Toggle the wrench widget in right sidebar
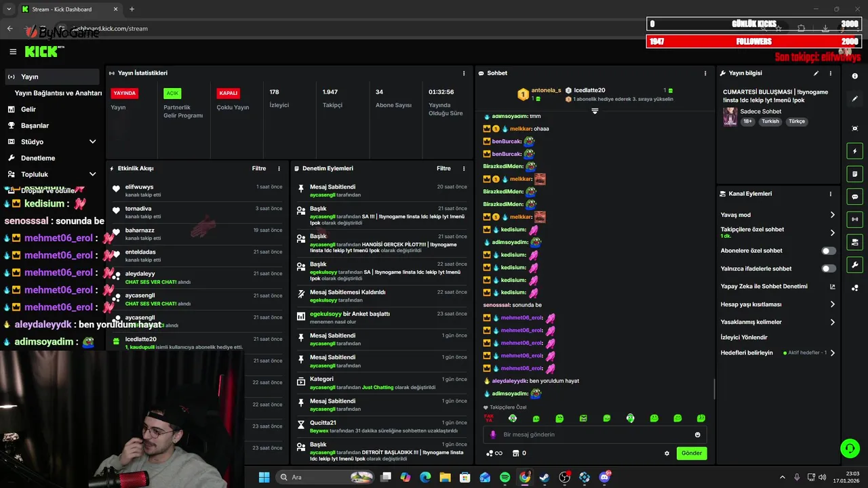 855,264
